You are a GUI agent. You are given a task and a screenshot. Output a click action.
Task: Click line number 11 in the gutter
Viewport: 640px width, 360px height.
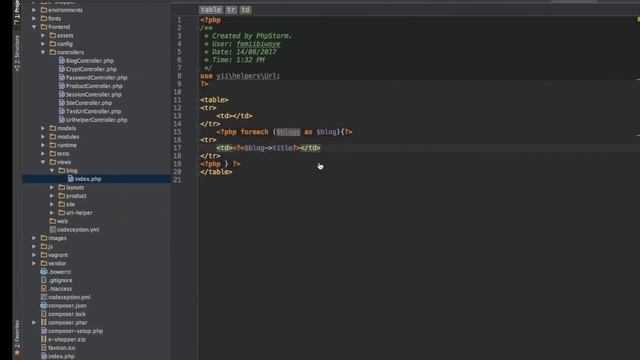pyautogui.click(x=177, y=100)
